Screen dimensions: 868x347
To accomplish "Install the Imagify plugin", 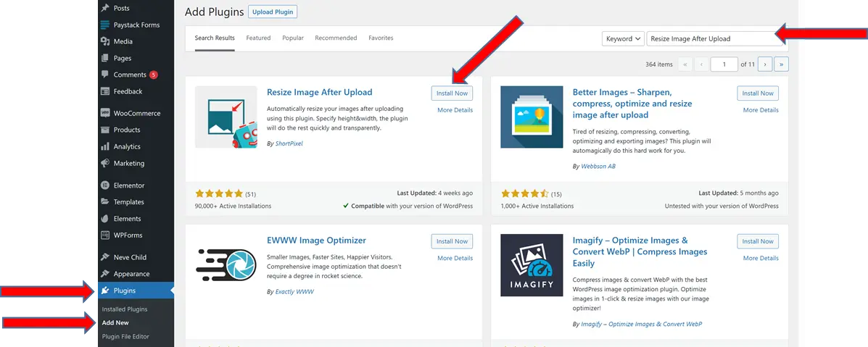I will pyautogui.click(x=758, y=241).
